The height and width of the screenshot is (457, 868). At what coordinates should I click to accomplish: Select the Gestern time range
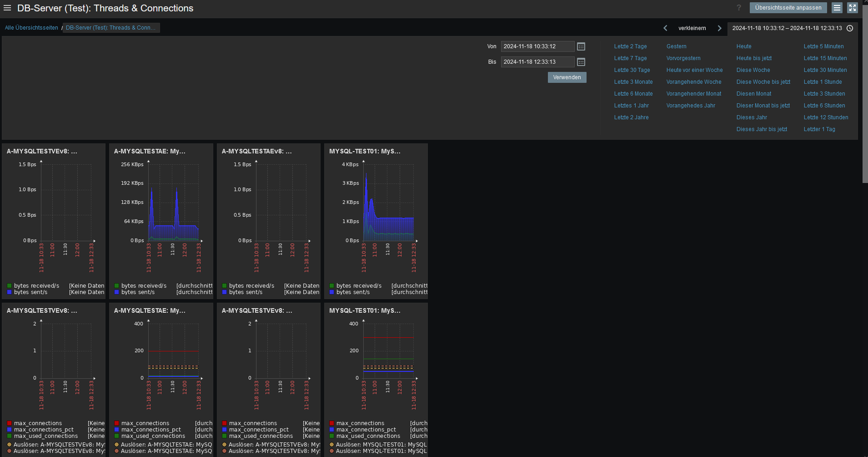coord(676,46)
